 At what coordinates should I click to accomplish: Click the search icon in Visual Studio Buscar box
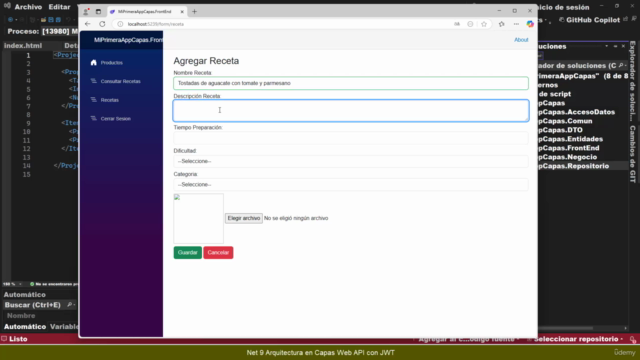point(69,305)
